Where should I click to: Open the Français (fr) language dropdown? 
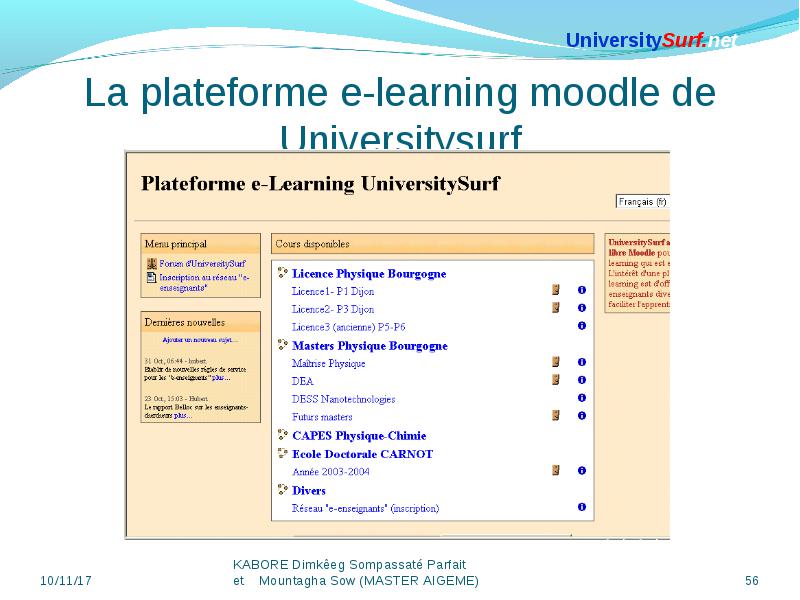click(642, 202)
